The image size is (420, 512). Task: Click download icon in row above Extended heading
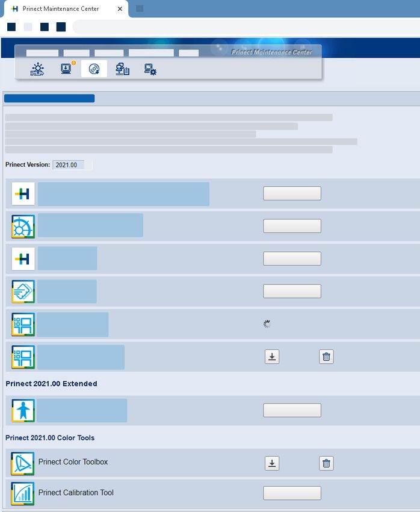[272, 357]
